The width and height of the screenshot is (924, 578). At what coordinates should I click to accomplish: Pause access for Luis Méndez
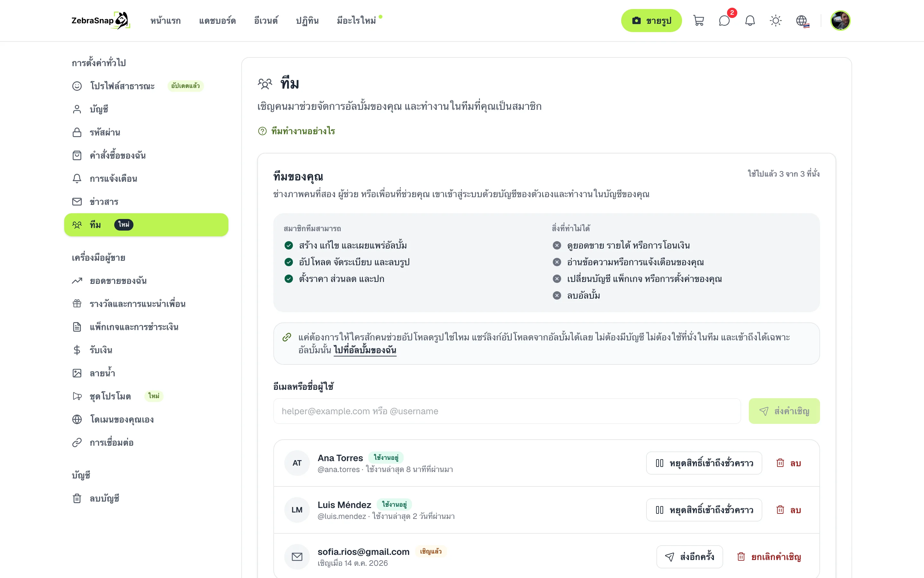tap(704, 510)
